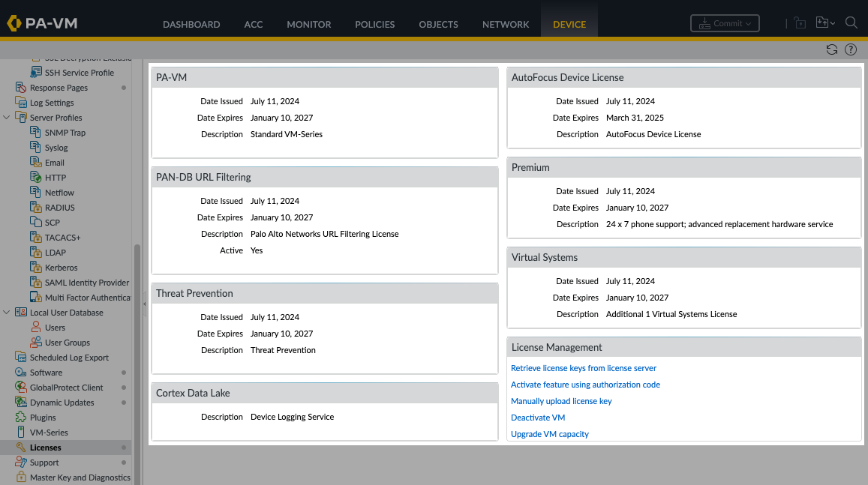Click the refresh icon above the license panels
Viewport: 868px width, 485px height.
coord(831,49)
